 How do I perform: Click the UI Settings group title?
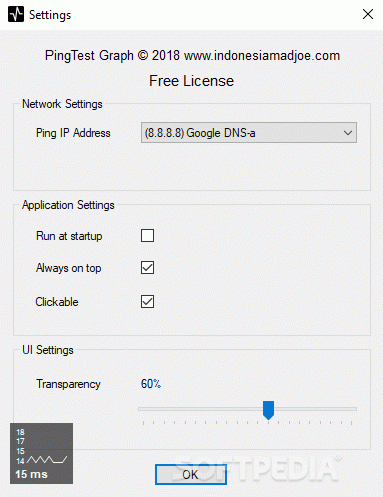48,350
